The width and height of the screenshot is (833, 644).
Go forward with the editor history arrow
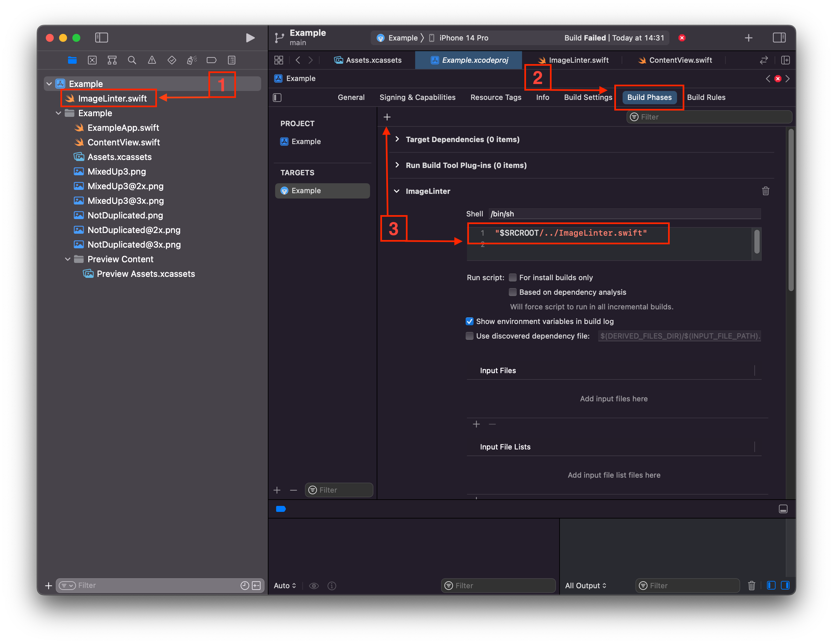click(x=311, y=60)
